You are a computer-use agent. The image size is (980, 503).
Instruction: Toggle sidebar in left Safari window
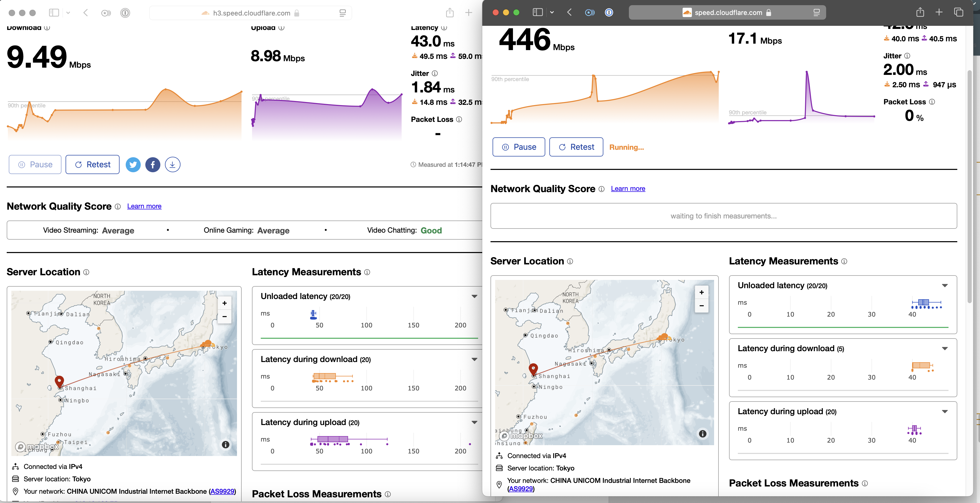pos(54,13)
